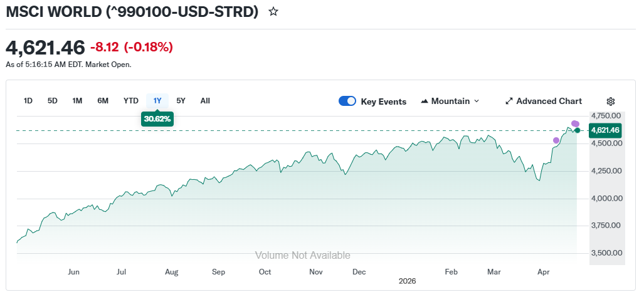The height and width of the screenshot is (292, 644).
Task: Click the Advanced Chart expand arrows icon
Action: pos(509,102)
